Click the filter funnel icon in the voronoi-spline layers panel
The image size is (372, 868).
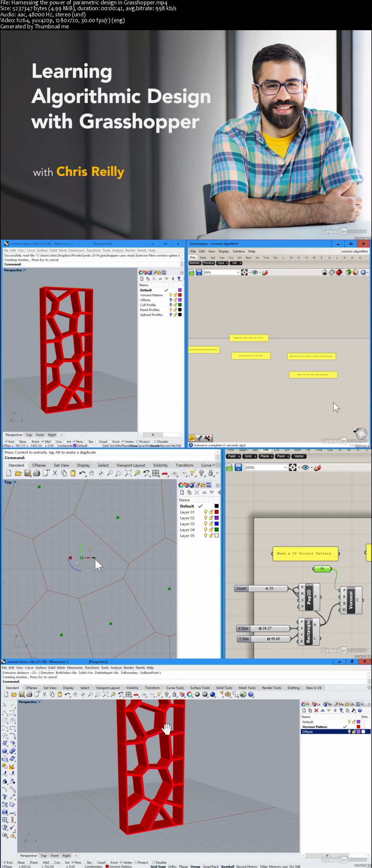(x=179, y=279)
